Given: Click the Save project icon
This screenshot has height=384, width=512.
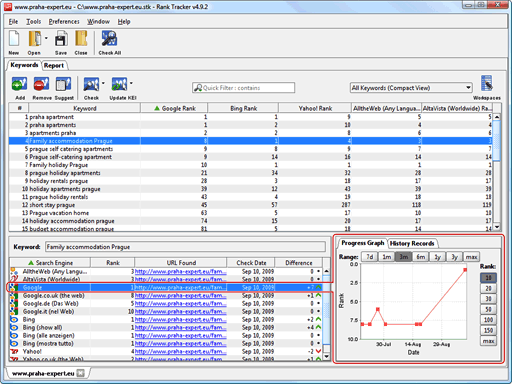Looking at the screenshot, I should (61, 39).
